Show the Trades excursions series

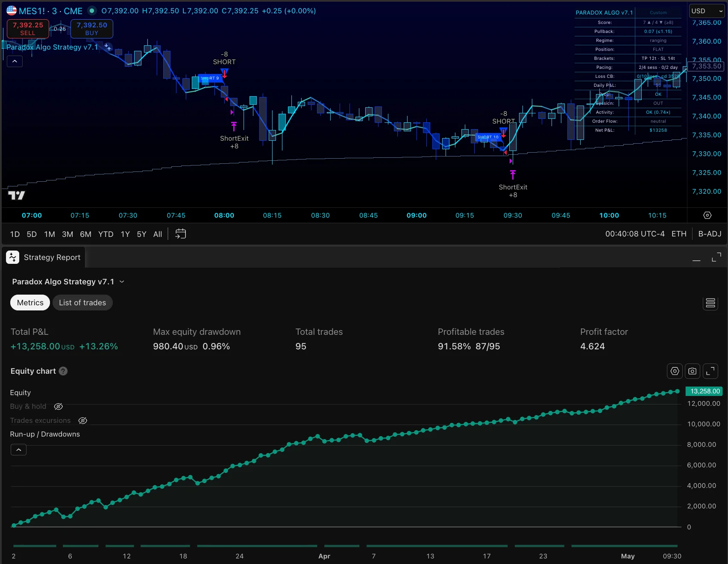point(83,420)
